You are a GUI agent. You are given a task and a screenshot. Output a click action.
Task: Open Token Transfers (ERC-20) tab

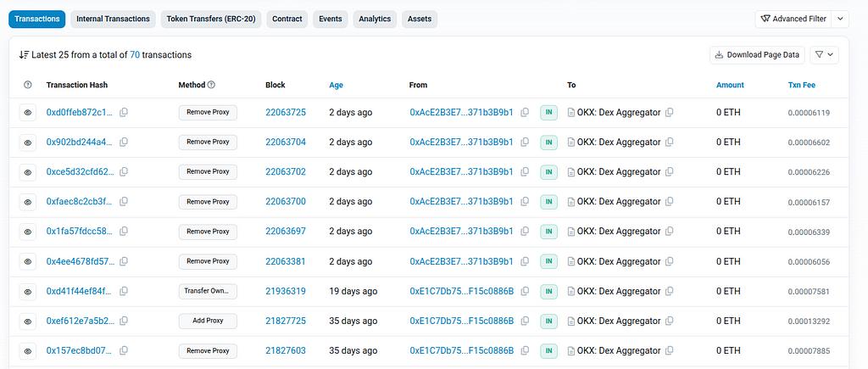pyautogui.click(x=212, y=19)
